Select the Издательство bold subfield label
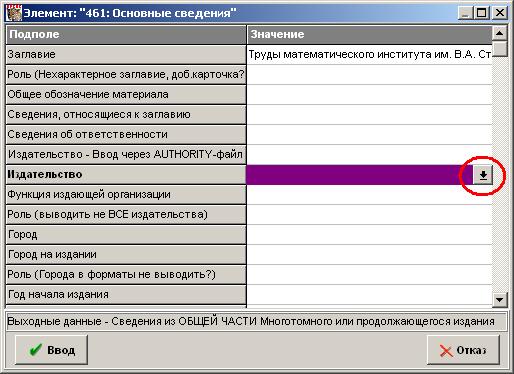Image resolution: width=514 pixels, height=374 pixels. click(x=126, y=174)
